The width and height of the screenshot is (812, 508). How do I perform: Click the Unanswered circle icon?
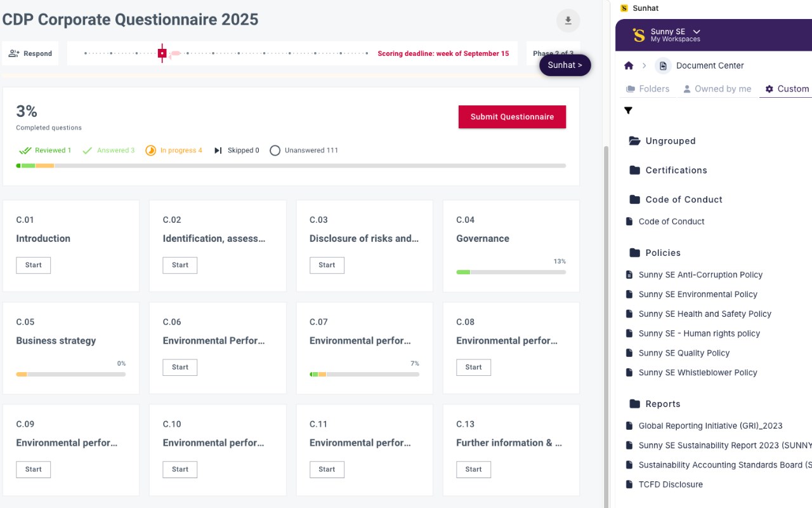tap(275, 150)
